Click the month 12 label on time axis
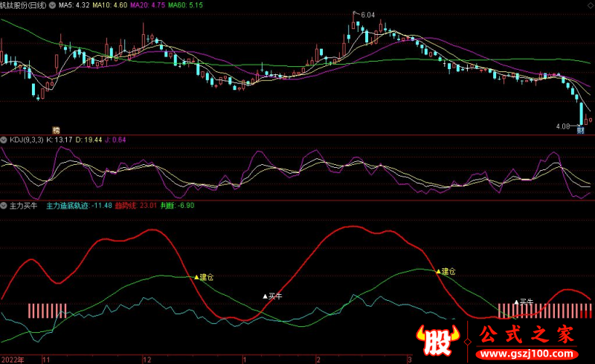Viewport: 595px width, 364px height. (x=147, y=360)
